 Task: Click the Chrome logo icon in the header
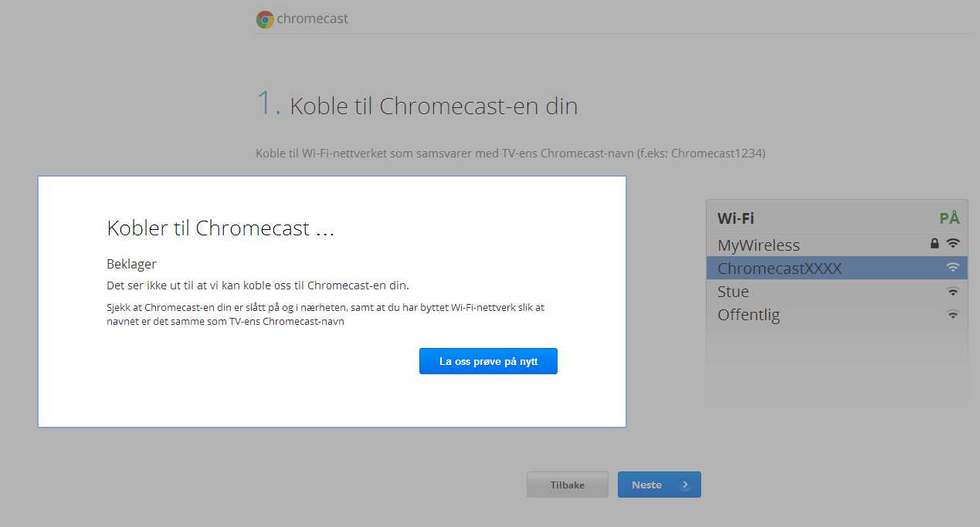(x=265, y=19)
